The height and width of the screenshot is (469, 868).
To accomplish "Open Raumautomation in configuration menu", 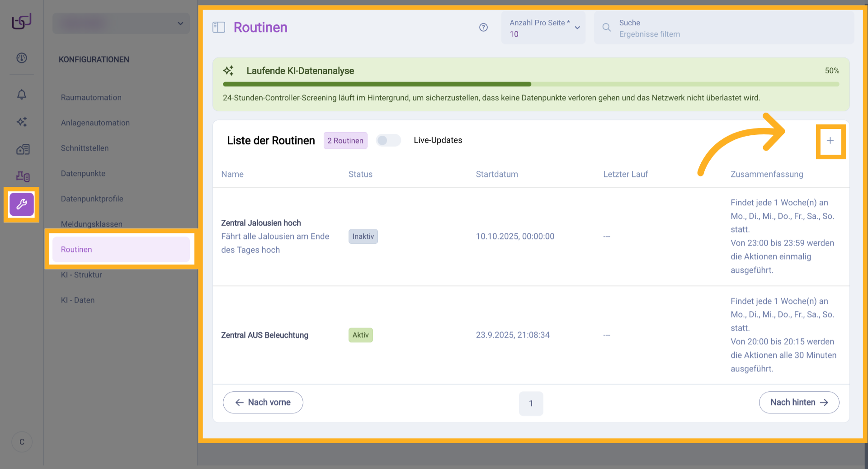I will [91, 98].
